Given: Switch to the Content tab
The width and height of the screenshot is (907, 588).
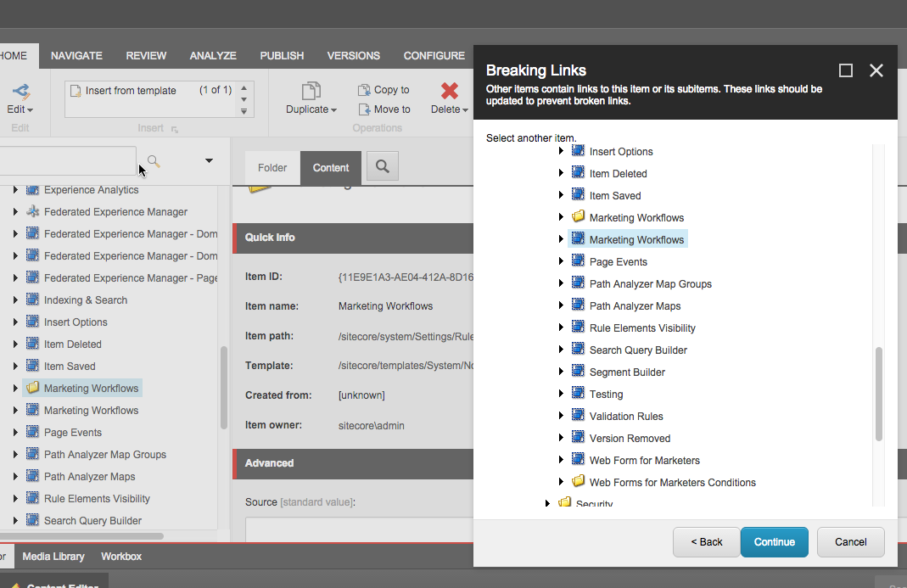Looking at the screenshot, I should click(331, 168).
